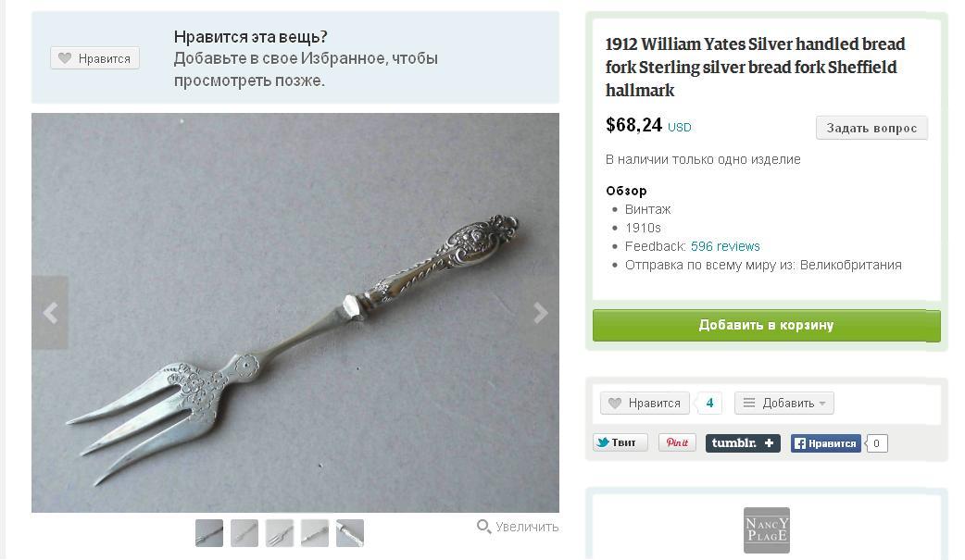Open the Nancy Plage shop logo
Screen dimensions: 965x560
[x=766, y=529]
